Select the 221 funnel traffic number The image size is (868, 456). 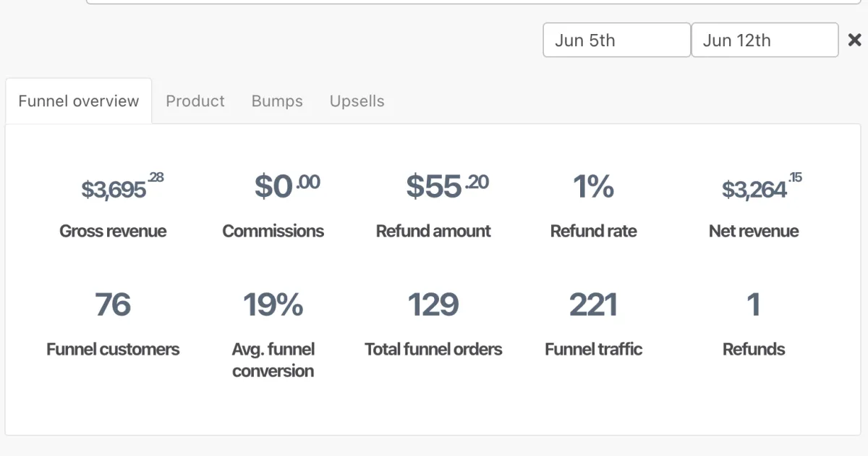[593, 305]
